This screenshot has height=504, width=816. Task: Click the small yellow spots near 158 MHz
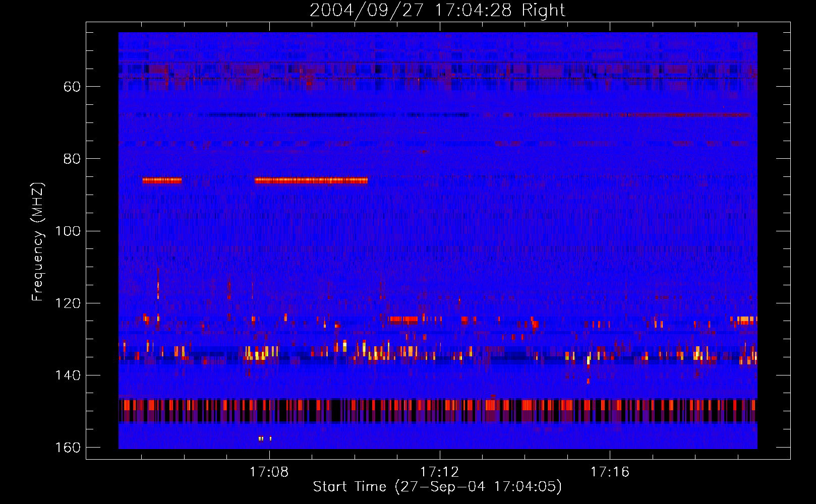[x=265, y=438]
